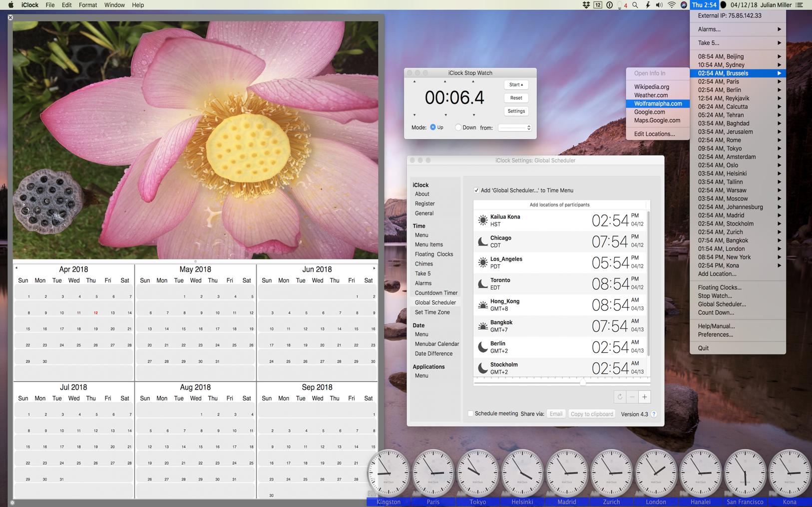Click the Toronto row in participants list
Screen dimensions: 812x507
click(x=560, y=283)
